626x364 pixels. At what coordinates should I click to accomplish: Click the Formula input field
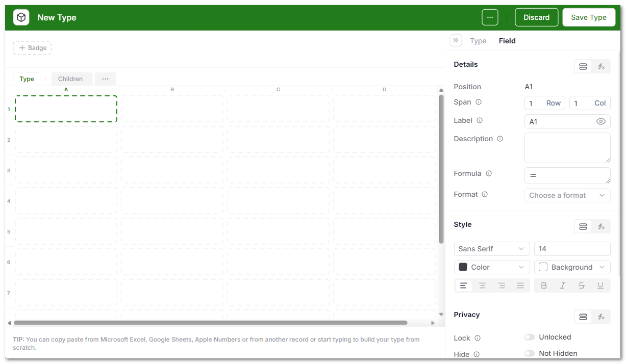pyautogui.click(x=567, y=175)
